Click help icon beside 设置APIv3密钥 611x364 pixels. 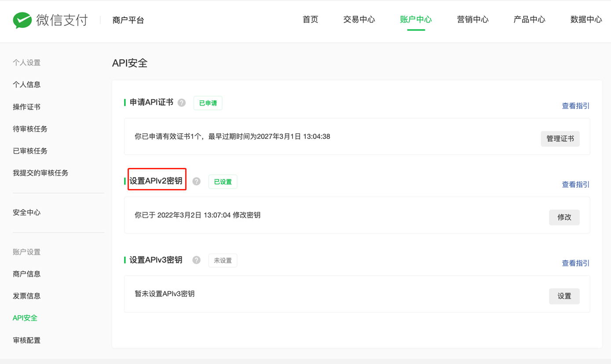(197, 260)
